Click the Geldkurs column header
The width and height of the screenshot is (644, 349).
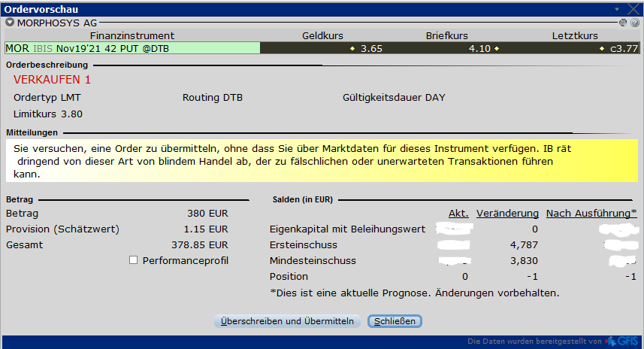322,36
